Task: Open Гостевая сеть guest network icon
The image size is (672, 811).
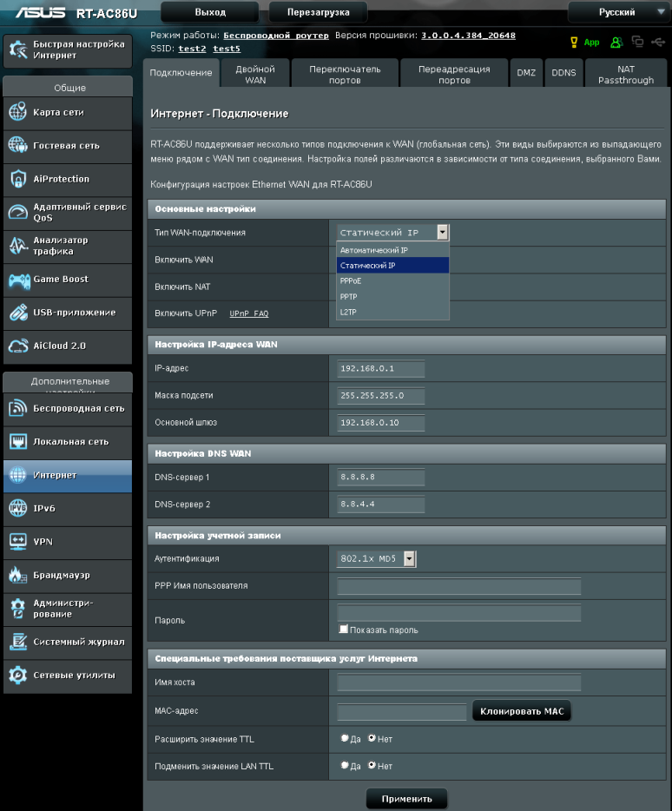Action: coord(17,145)
